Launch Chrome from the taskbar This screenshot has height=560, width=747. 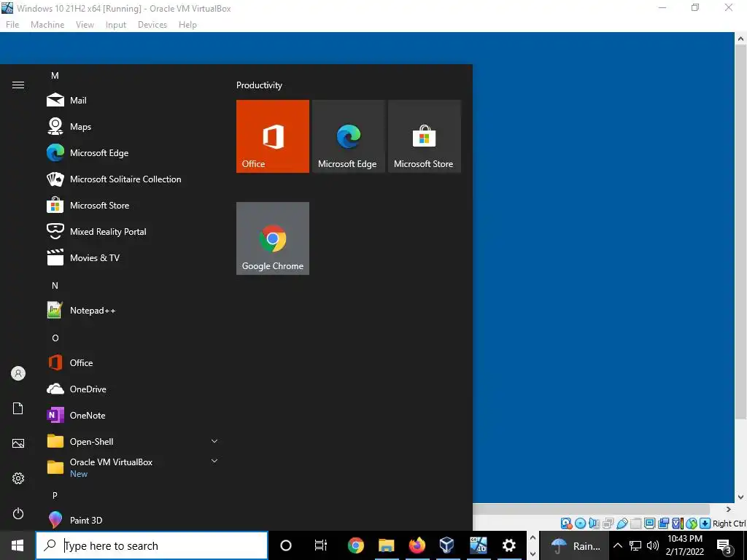tap(355, 545)
